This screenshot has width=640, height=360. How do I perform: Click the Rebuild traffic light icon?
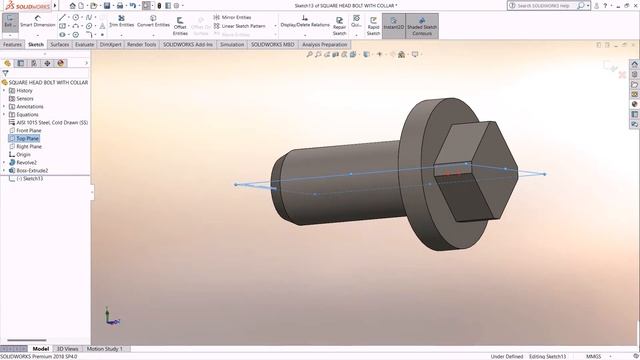pyautogui.click(x=159, y=6)
